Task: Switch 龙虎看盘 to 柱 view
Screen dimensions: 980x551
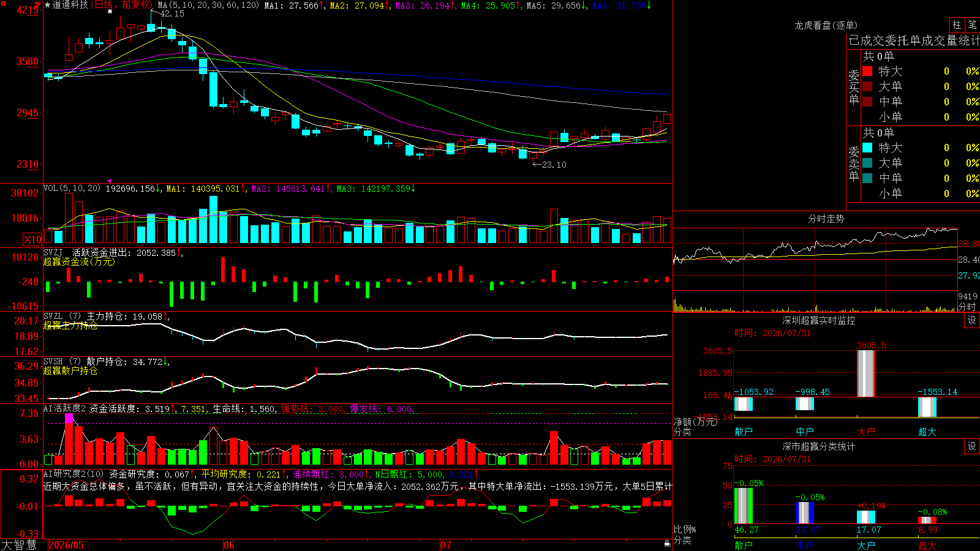Action: pyautogui.click(x=957, y=25)
